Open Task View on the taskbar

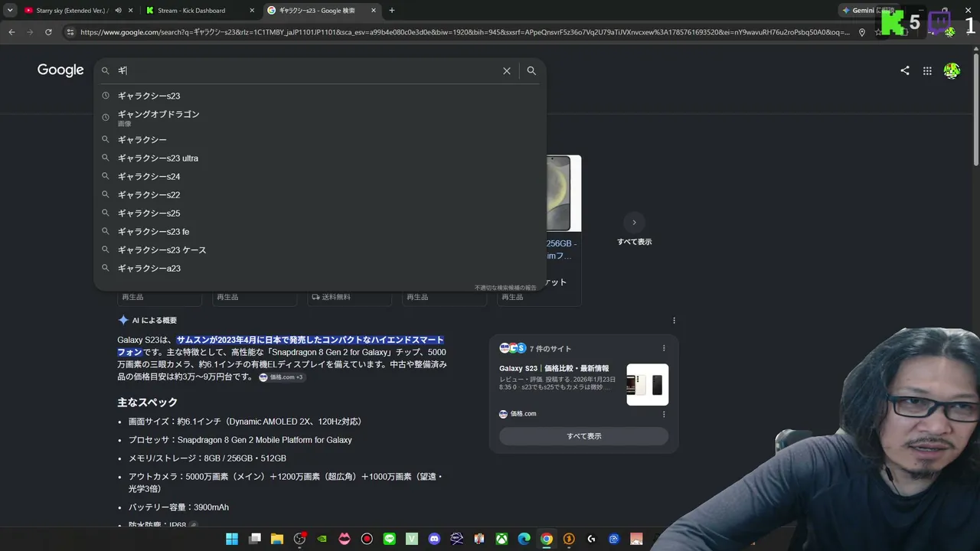point(255,539)
